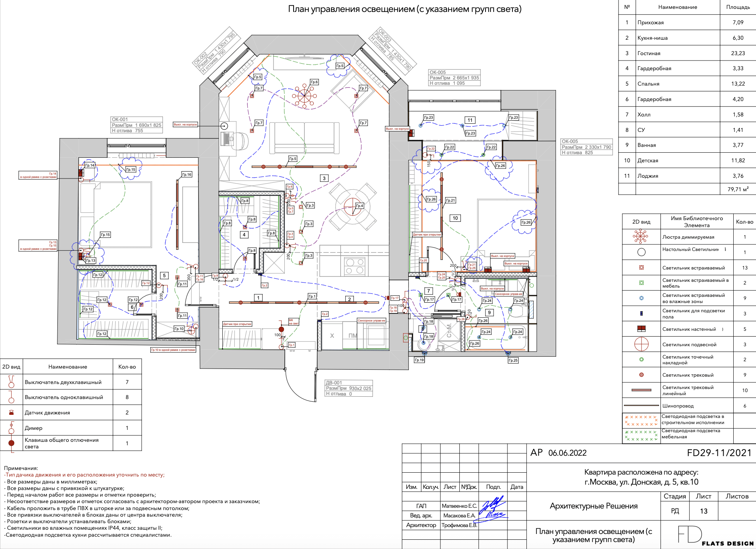The height and width of the screenshot is (549, 756).
Task: Click the total area value 79,71 м²
Action: [x=738, y=189]
